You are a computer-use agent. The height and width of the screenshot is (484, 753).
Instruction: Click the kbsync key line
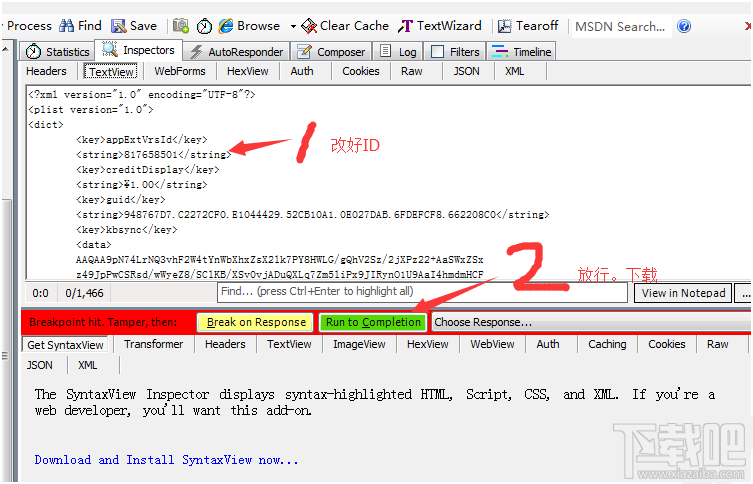pos(126,230)
